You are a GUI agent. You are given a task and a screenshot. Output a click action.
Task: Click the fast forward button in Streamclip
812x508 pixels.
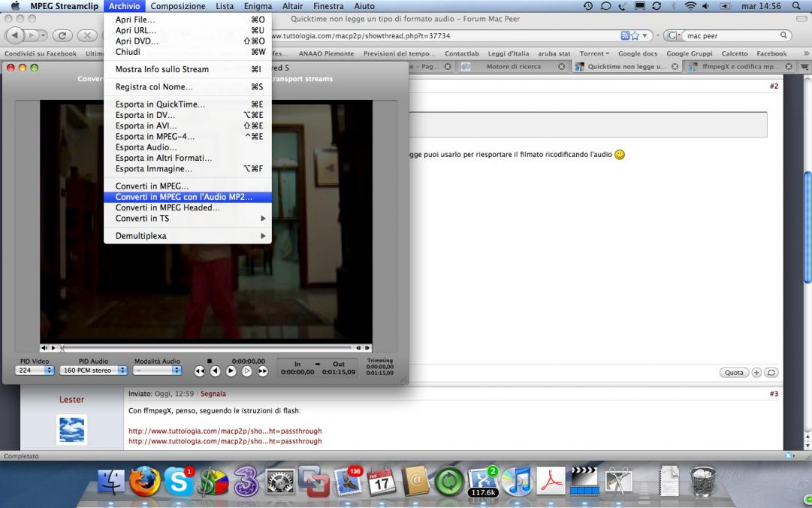click(x=263, y=370)
